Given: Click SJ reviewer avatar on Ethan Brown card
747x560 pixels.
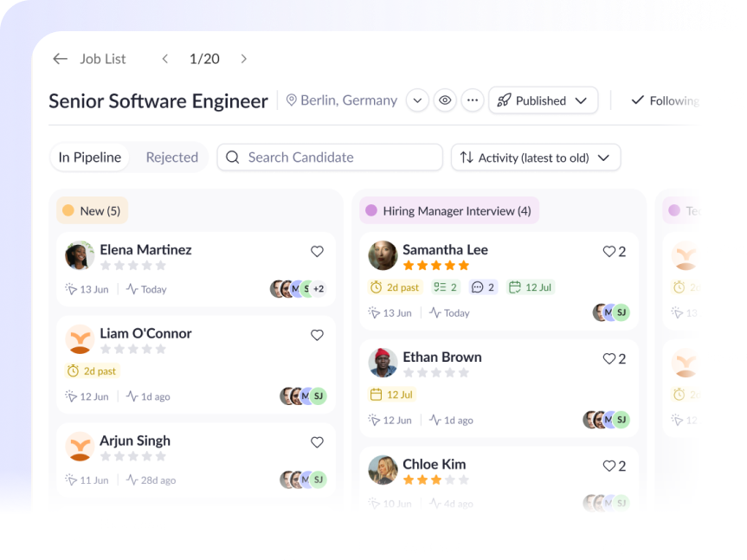Looking at the screenshot, I should [621, 420].
